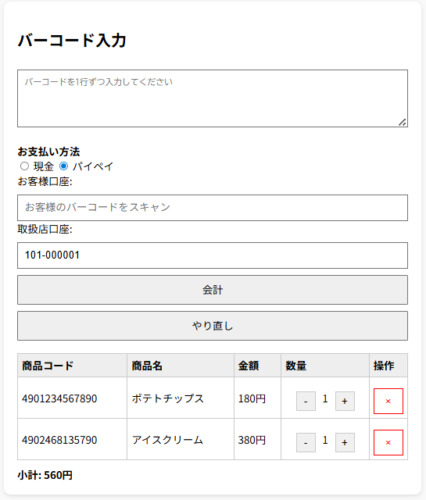The height and width of the screenshot is (500, 426).
Task: Delete the アイスクリーム item using ×
Action: coord(388,442)
